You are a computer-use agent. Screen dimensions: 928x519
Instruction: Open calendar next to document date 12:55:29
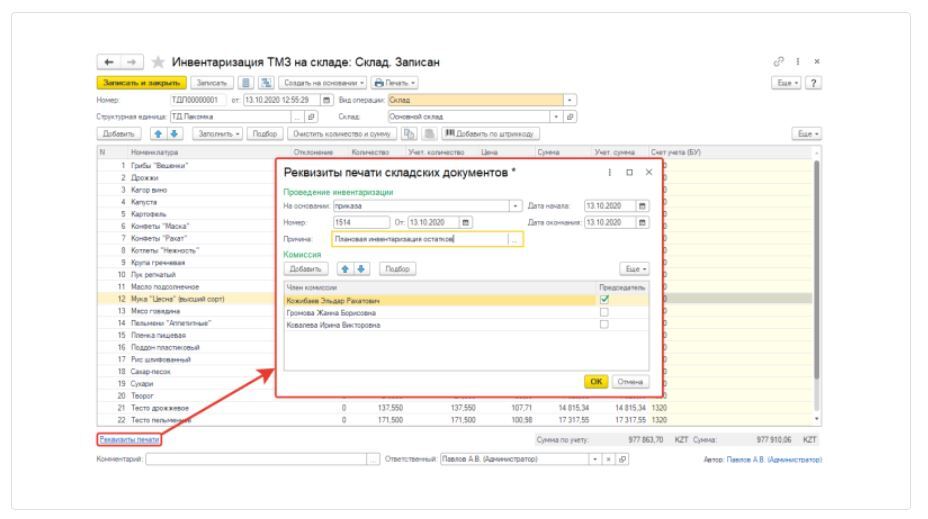[x=326, y=100]
